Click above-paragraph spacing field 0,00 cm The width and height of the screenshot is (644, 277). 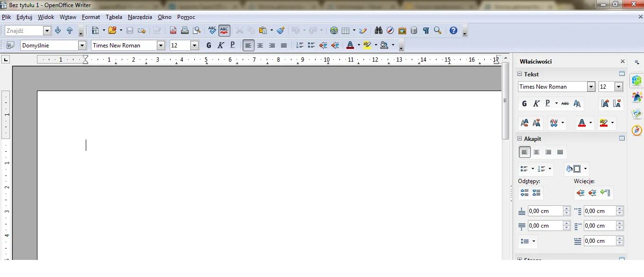tap(545, 211)
